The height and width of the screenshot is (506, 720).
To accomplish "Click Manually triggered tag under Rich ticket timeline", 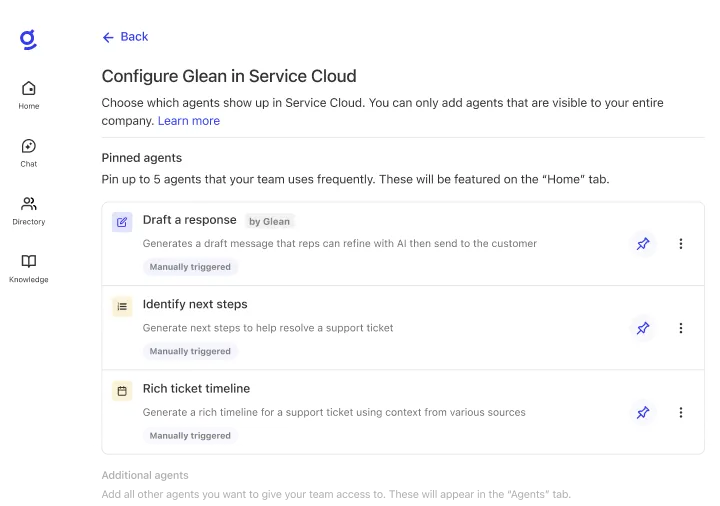I will point(190,436).
